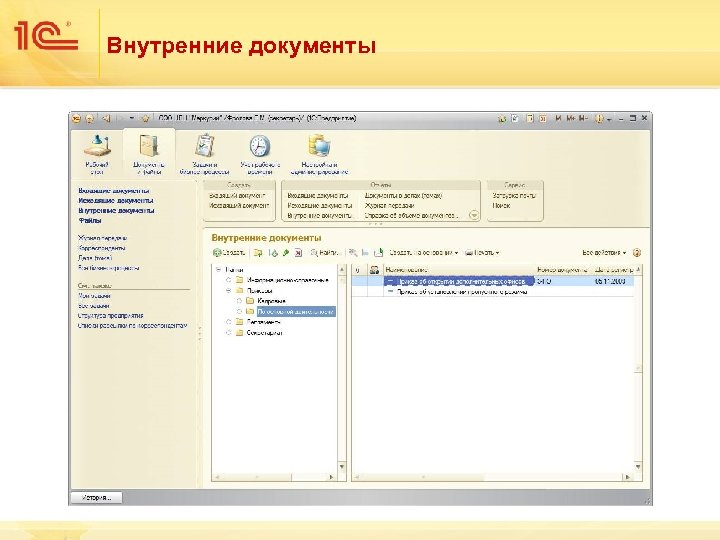The width and height of the screenshot is (720, 540).
Task: Open the Учет рабочего времени clock section
Action: (x=260, y=155)
